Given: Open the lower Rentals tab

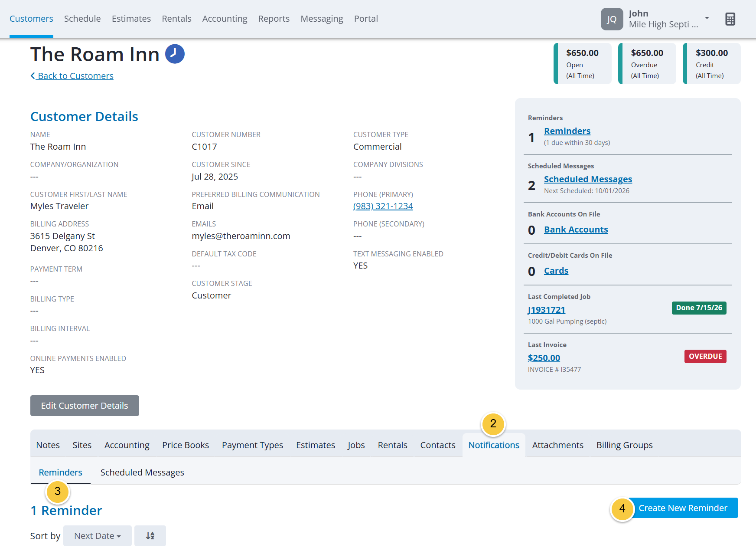Looking at the screenshot, I should (x=392, y=445).
